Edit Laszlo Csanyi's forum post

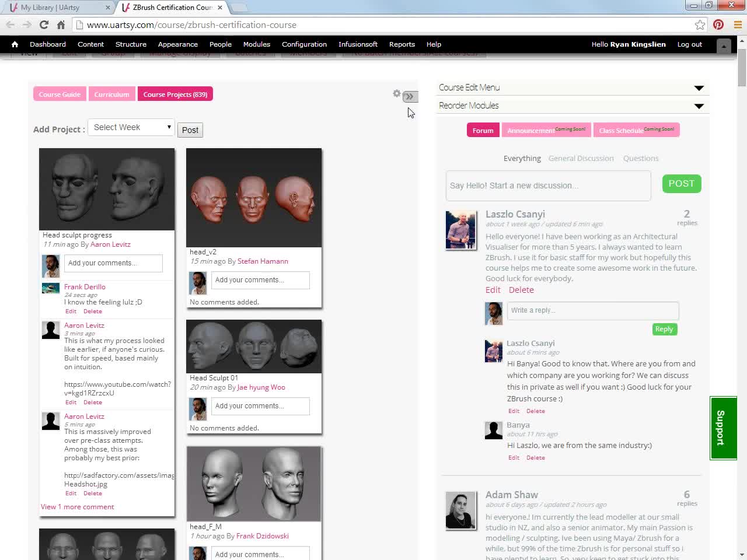click(493, 290)
